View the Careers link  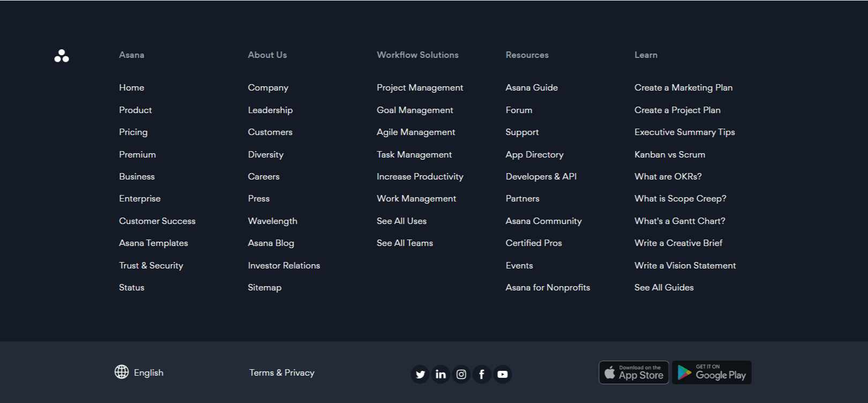pos(264,176)
